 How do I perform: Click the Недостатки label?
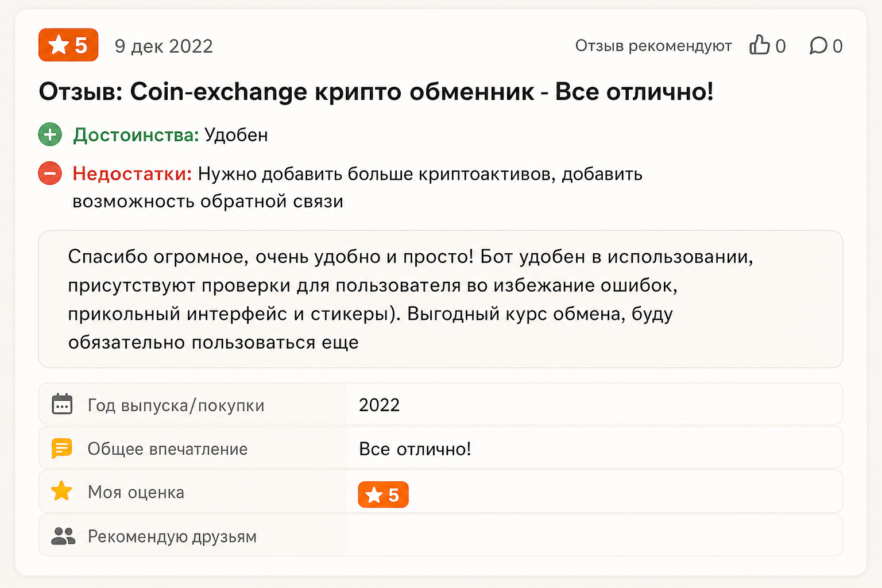[x=132, y=173]
